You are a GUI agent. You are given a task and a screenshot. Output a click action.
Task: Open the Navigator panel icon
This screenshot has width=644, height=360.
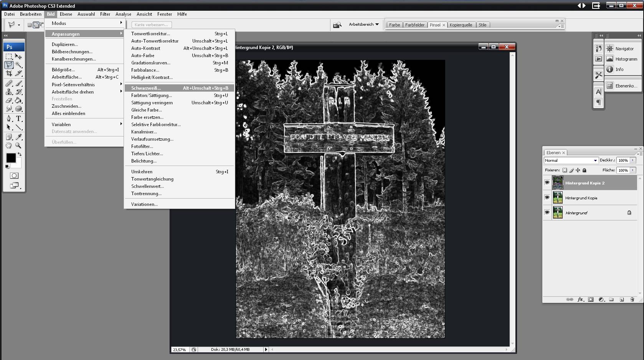(610, 49)
